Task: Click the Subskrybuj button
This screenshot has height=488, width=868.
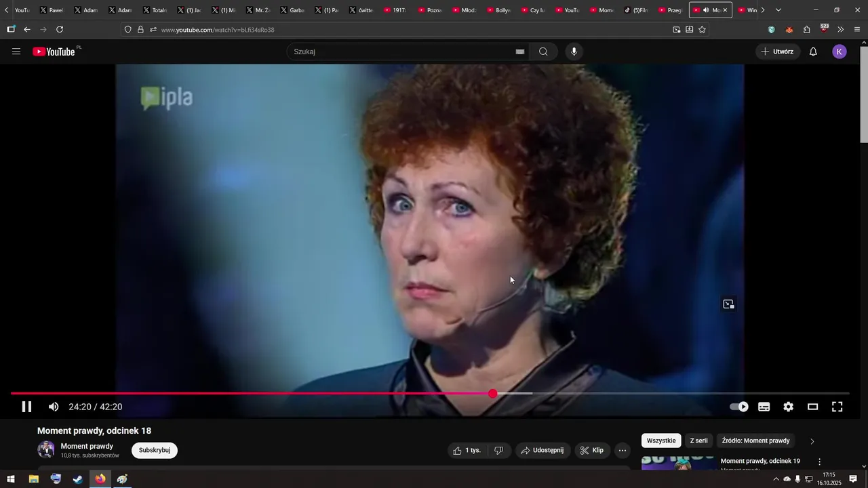Action: click(155, 450)
